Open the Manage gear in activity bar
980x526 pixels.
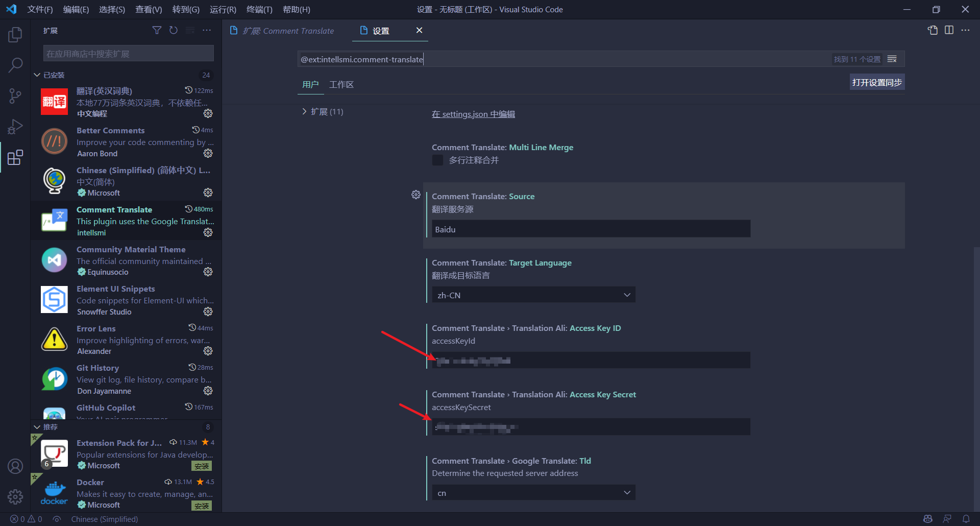15,496
